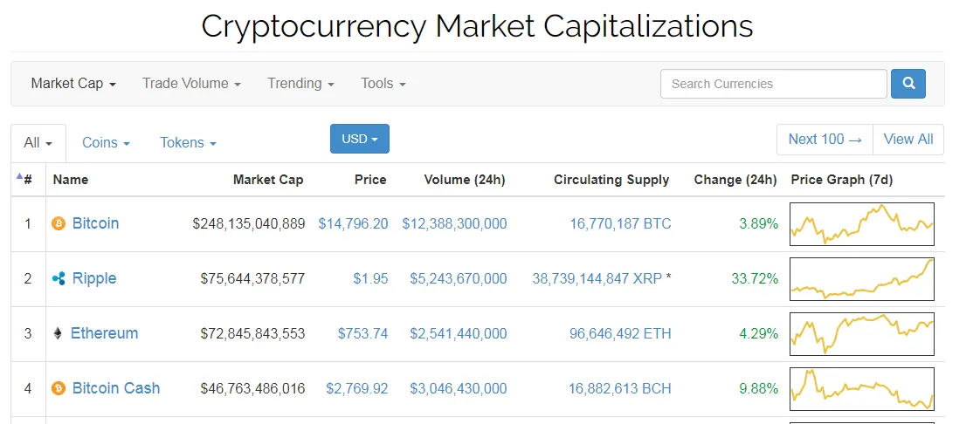Open the USD currency selector
Viewport: 980px width, 424px height.
click(x=359, y=139)
